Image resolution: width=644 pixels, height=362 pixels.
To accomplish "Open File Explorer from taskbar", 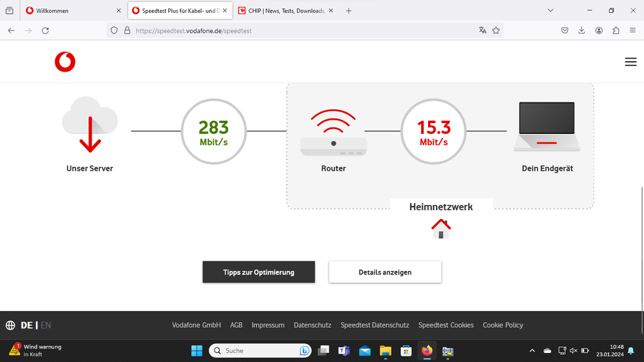I will click(385, 351).
